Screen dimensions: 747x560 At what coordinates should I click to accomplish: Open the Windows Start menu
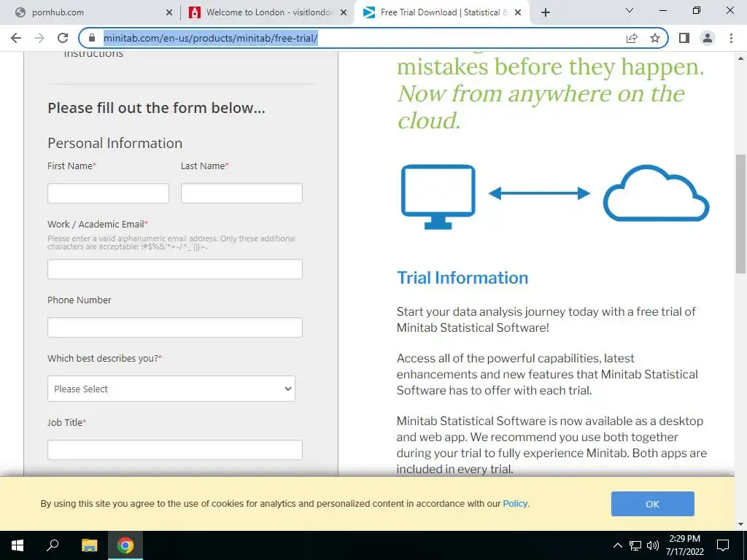pyautogui.click(x=18, y=545)
